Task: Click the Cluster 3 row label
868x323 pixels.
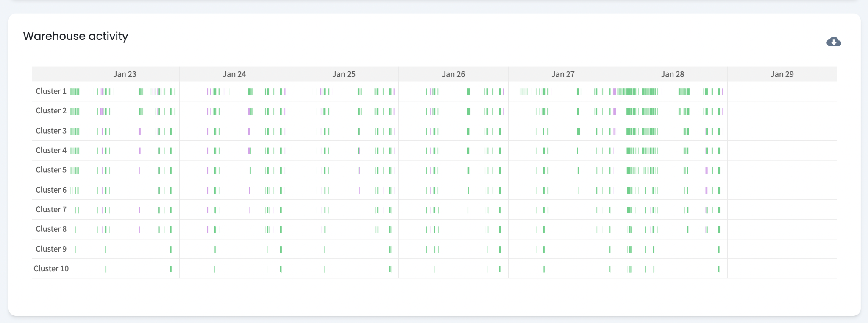Action: tap(51, 131)
